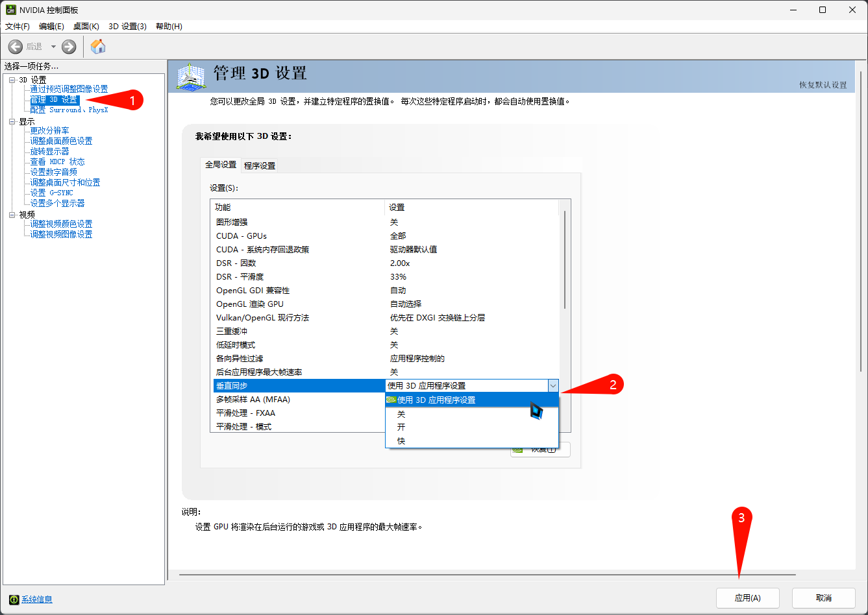Open the 3D 设置(3) menu
The image size is (868, 615).
(127, 27)
